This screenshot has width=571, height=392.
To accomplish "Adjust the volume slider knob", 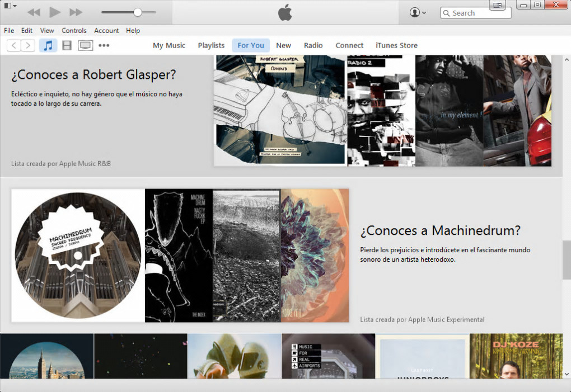I will [137, 12].
